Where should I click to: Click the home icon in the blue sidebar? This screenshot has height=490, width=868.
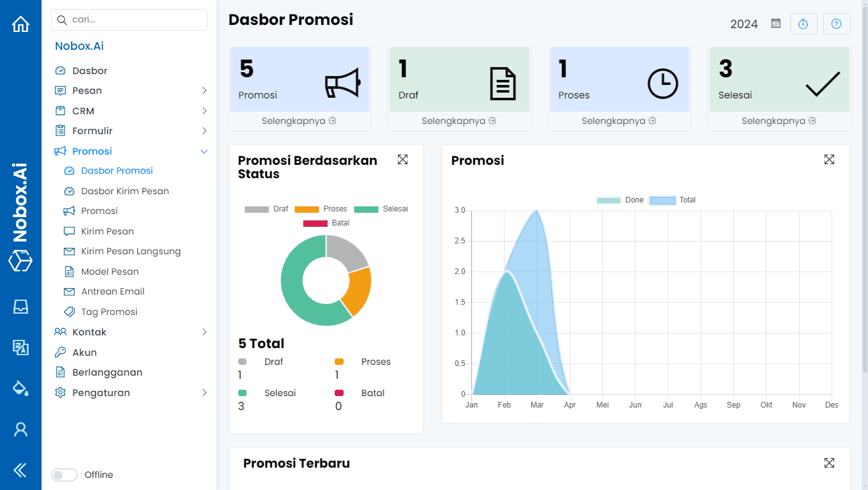click(20, 24)
